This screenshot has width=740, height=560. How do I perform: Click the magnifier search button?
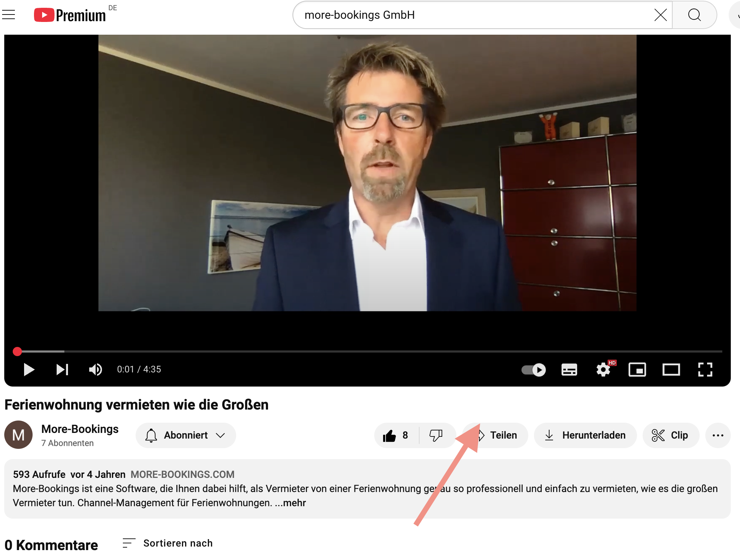pos(694,15)
